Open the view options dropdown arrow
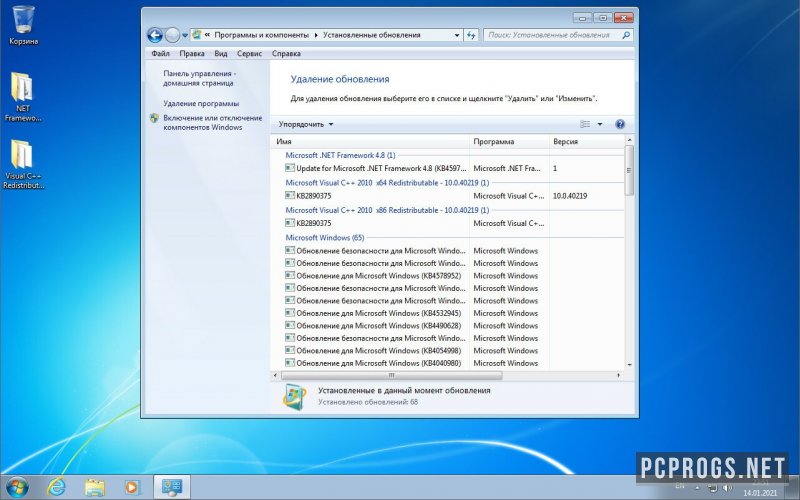Image resolution: width=800 pixels, height=500 pixels. [599, 124]
